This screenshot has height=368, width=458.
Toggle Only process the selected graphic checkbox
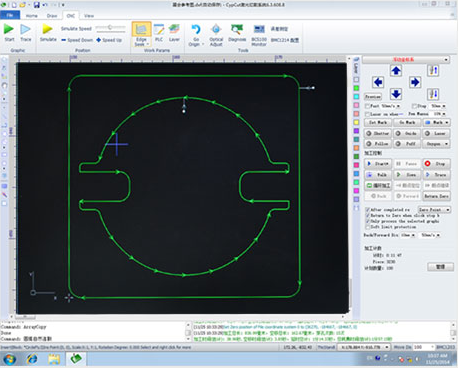tap(367, 221)
